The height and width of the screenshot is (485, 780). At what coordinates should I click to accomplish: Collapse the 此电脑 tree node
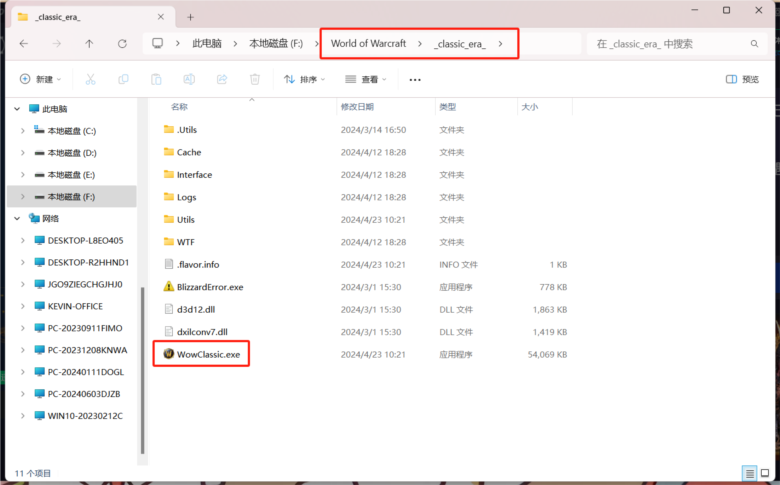point(17,108)
